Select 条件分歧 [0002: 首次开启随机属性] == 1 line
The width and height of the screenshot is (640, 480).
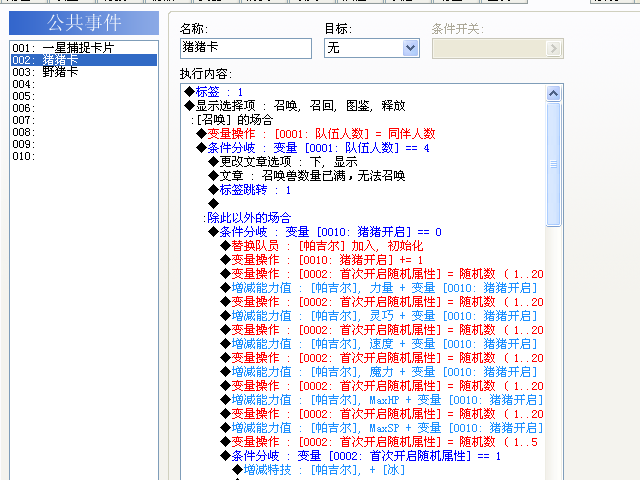pos(361,456)
